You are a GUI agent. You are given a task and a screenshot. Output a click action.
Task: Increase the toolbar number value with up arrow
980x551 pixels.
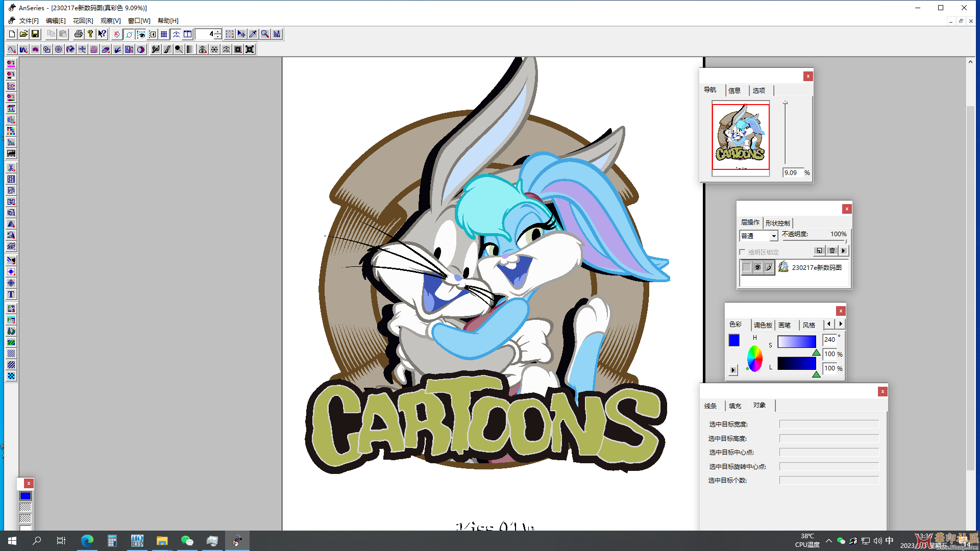pyautogui.click(x=218, y=32)
